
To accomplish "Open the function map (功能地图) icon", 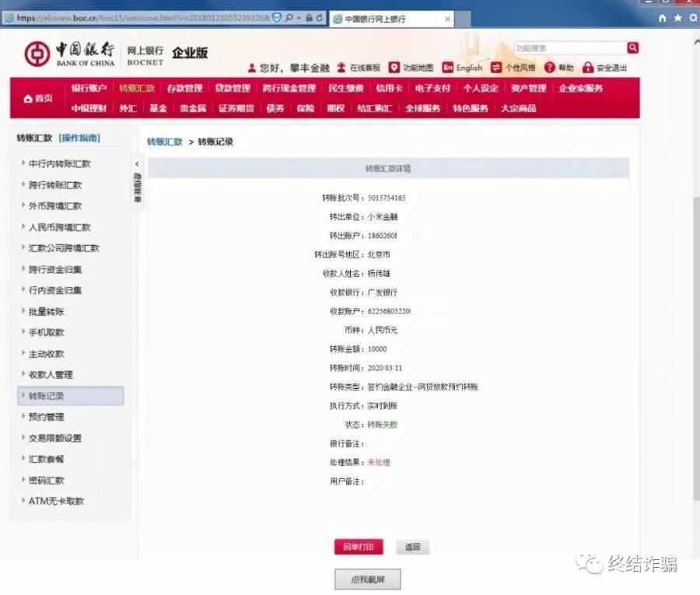I will point(394,68).
